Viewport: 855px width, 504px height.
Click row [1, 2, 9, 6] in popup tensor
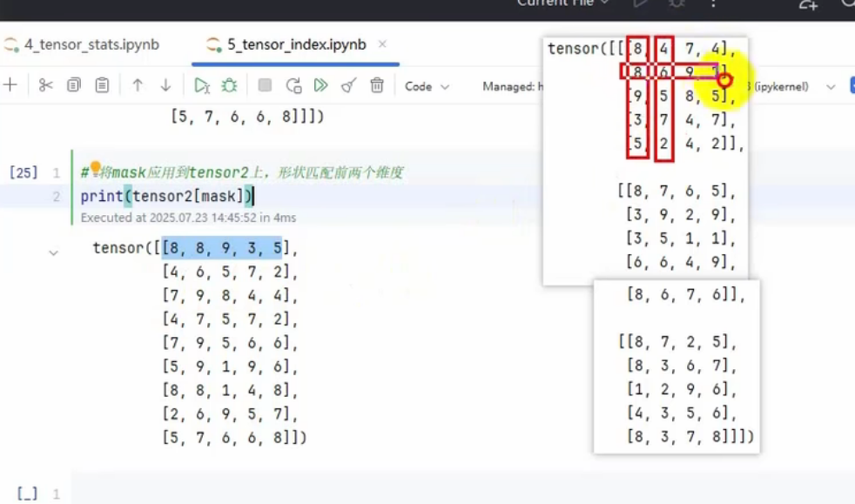(682, 389)
